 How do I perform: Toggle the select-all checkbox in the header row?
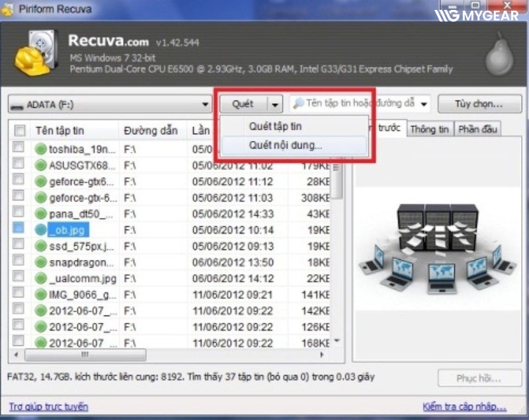[x=20, y=130]
